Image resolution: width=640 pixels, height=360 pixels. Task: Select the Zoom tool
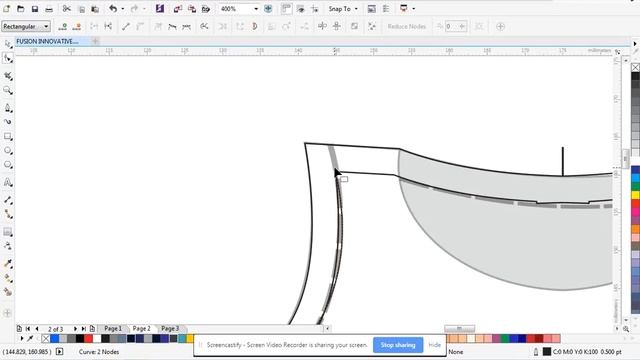pos(8,91)
